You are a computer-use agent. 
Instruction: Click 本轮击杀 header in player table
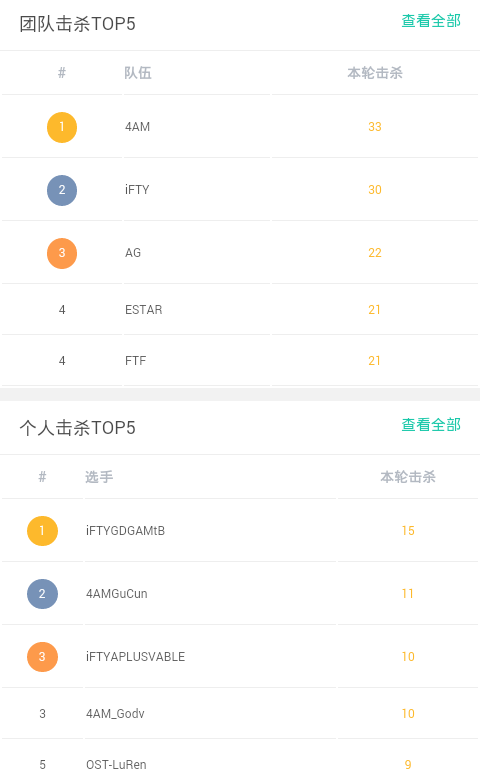408,477
